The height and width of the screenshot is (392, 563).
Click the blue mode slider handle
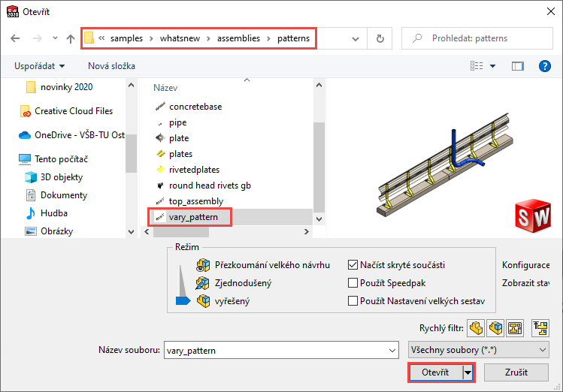click(x=183, y=300)
